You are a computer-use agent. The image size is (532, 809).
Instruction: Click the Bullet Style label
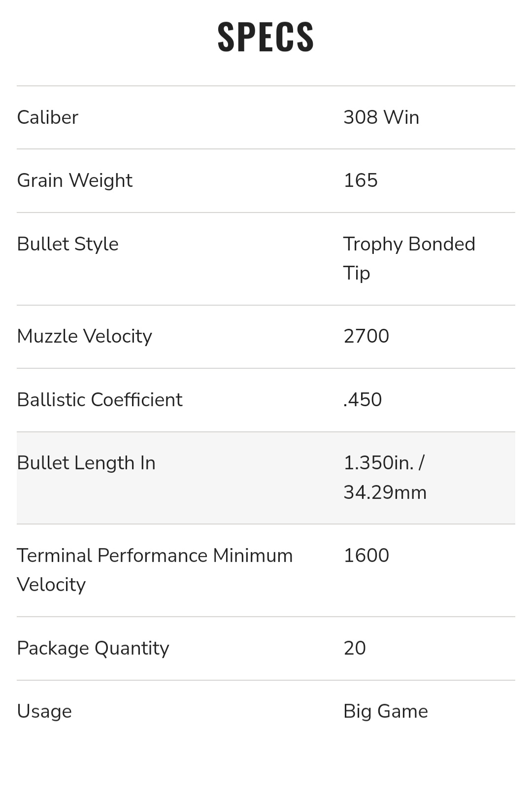pos(67,244)
